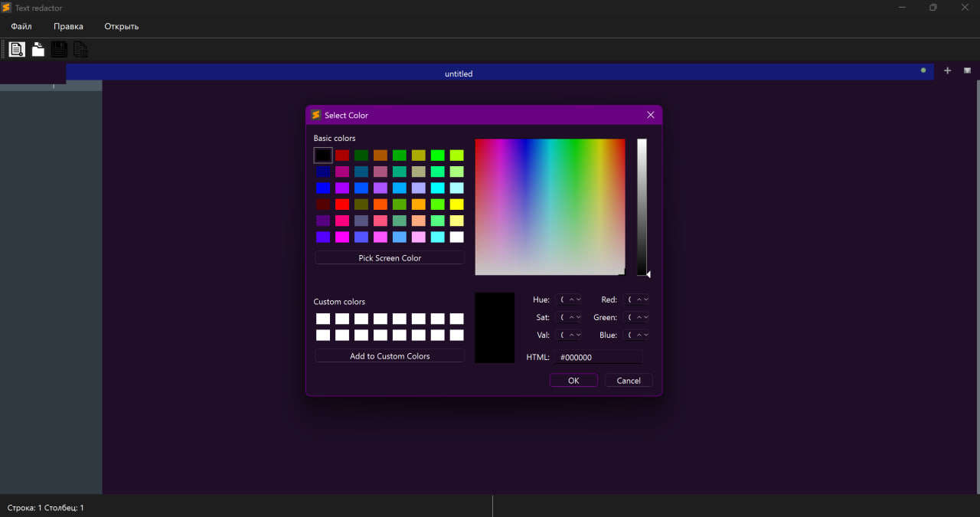Open the Файл menu
This screenshot has height=517, width=980.
point(21,26)
